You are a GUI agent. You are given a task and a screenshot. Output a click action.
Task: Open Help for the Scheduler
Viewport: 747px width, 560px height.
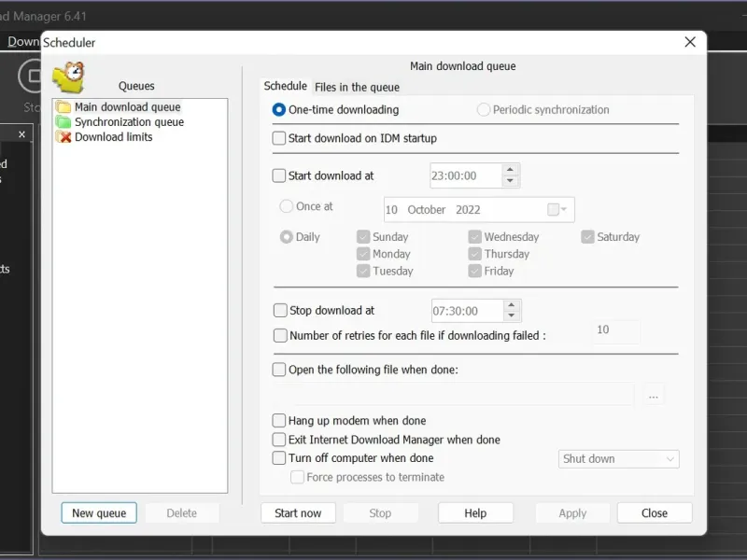tap(475, 513)
